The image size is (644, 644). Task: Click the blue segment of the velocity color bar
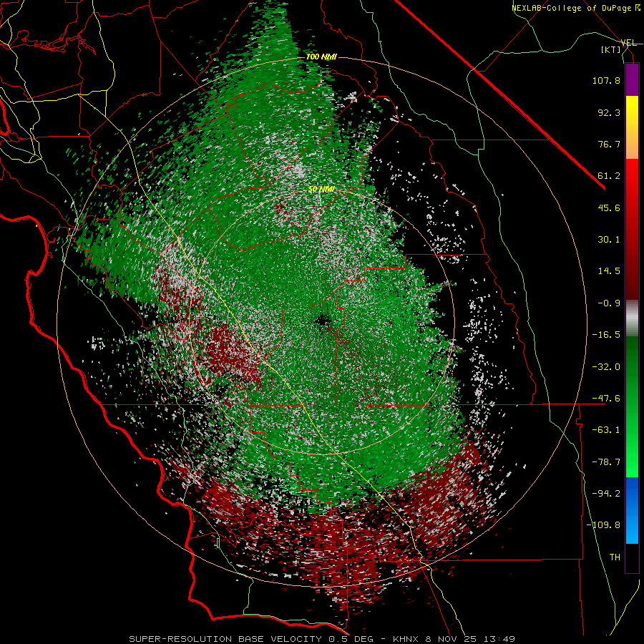(632, 509)
